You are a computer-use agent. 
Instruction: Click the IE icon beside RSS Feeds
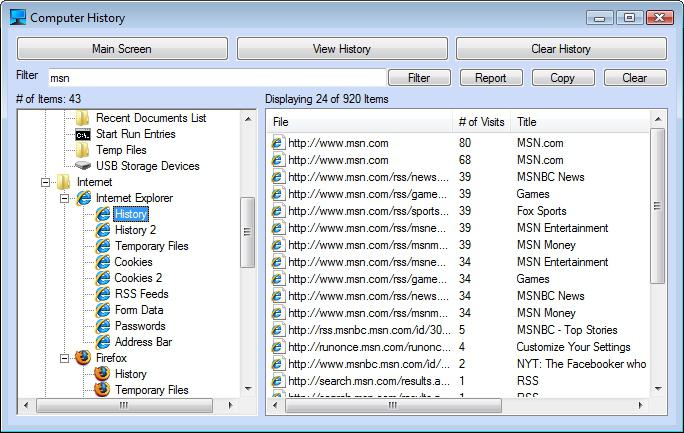point(103,294)
